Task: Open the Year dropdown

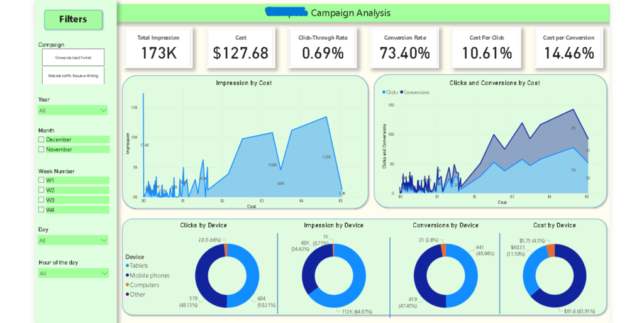Action: click(x=73, y=111)
